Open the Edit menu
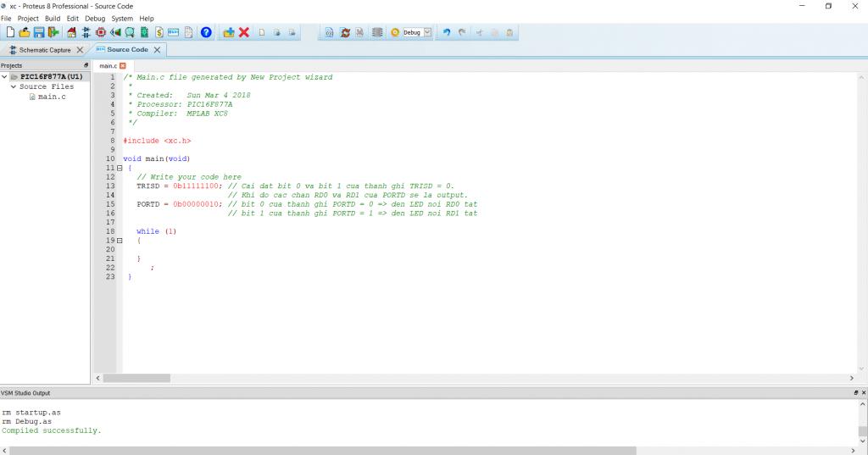 (x=73, y=19)
